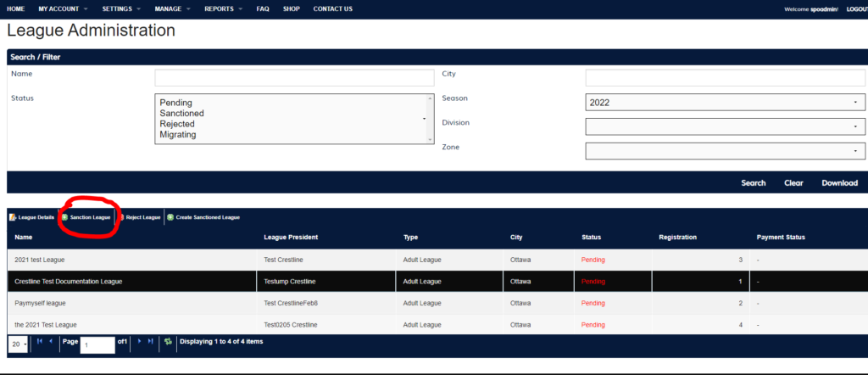The height and width of the screenshot is (375, 868).
Task: Refresh the league grid
Action: pos(168,341)
